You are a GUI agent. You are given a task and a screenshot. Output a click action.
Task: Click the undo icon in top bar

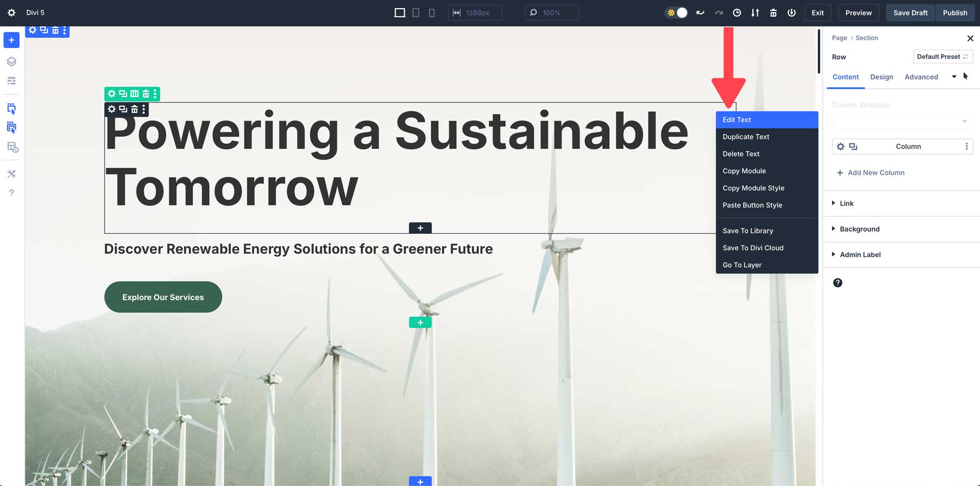pos(700,13)
